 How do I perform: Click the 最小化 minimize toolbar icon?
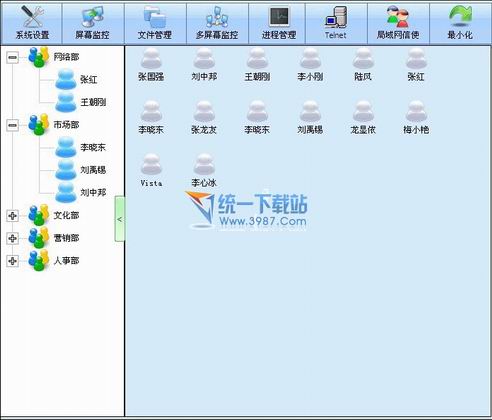click(460, 23)
